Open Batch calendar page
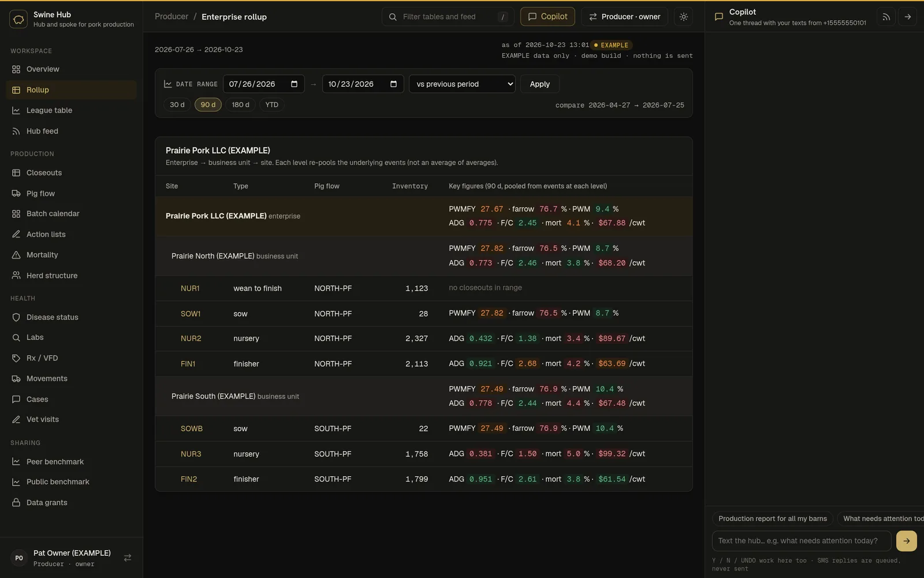Image resolution: width=924 pixels, height=578 pixels. click(71, 214)
